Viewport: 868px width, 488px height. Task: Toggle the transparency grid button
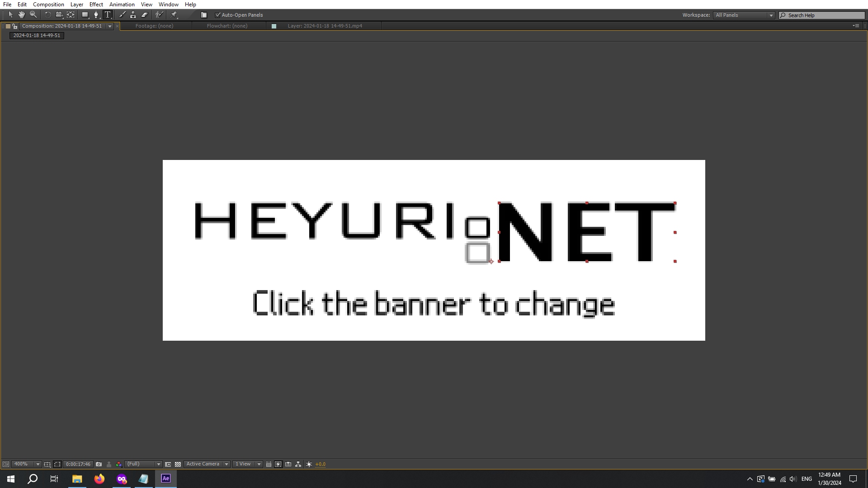click(178, 464)
